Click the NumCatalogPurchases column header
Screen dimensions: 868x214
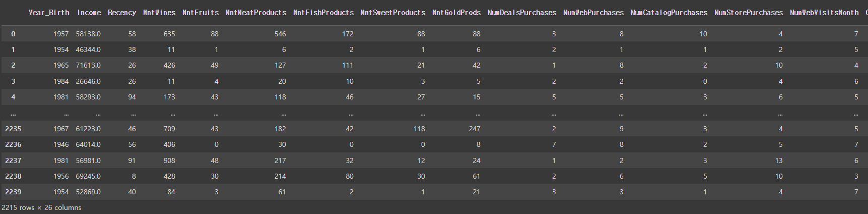point(669,13)
